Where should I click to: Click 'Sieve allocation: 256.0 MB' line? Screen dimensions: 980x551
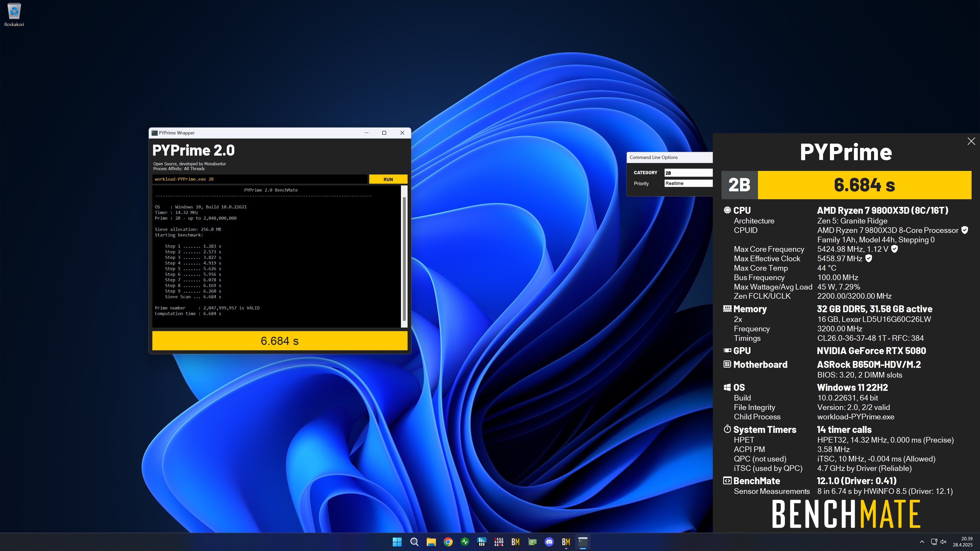click(x=188, y=229)
